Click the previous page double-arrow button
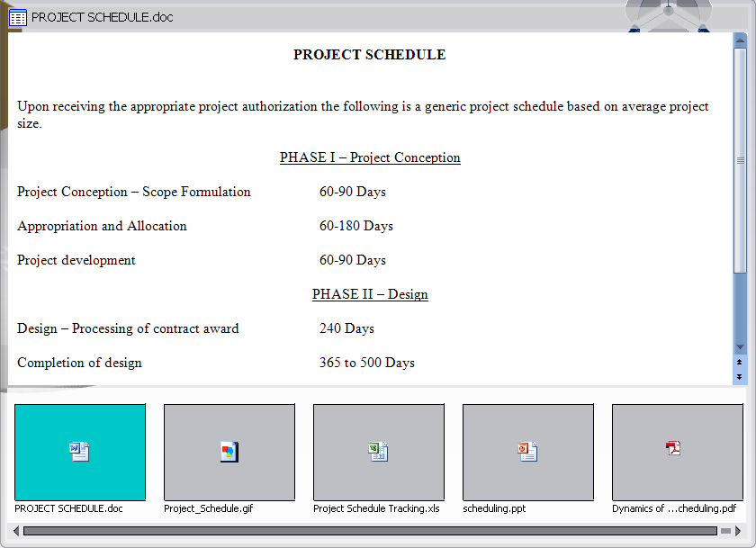 coord(740,362)
